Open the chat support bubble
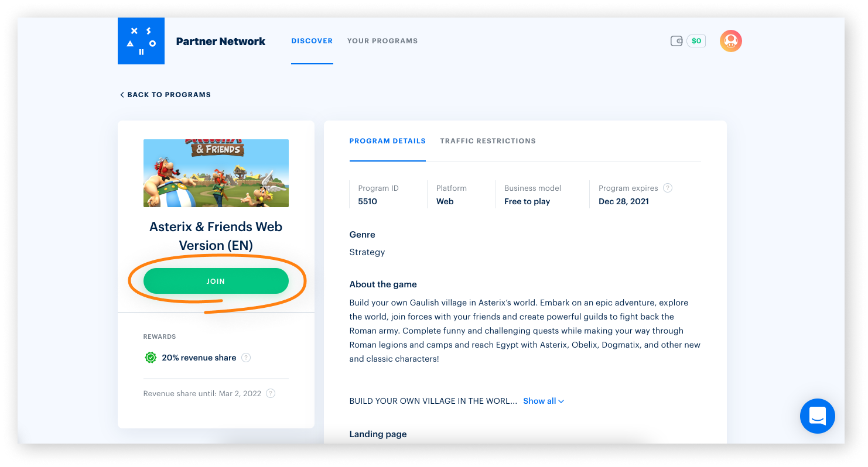 pyautogui.click(x=818, y=416)
